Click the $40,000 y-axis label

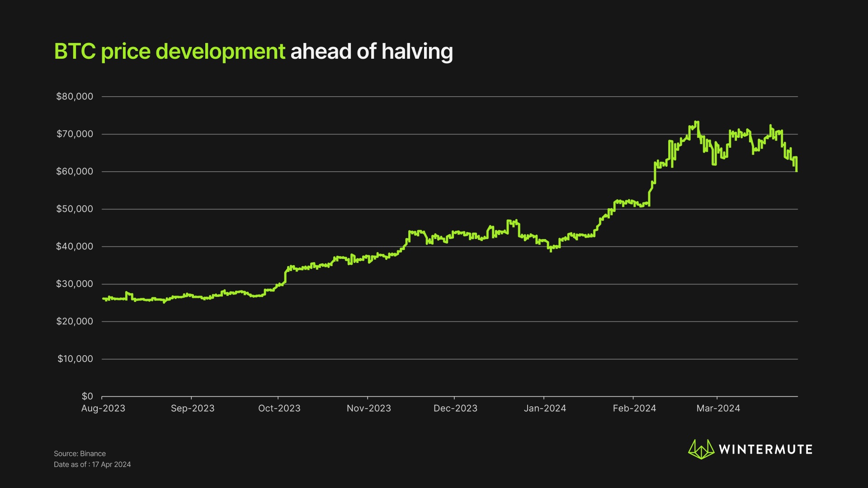point(75,246)
